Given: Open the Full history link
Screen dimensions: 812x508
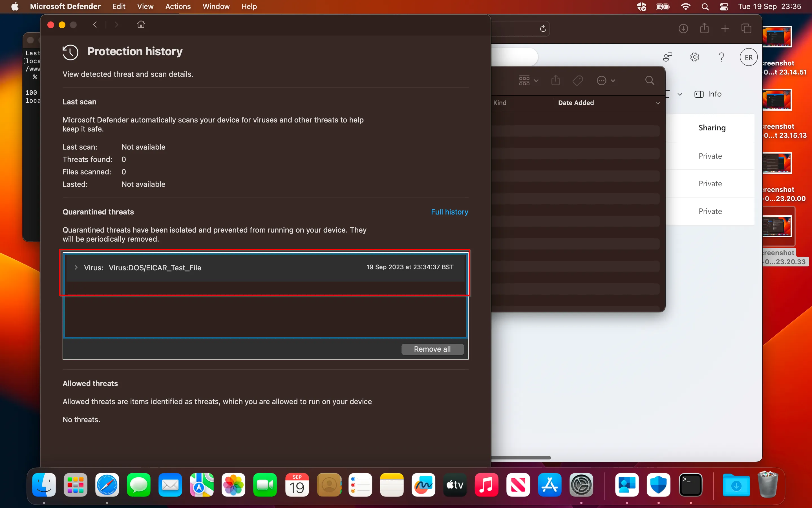Looking at the screenshot, I should click(x=449, y=212).
